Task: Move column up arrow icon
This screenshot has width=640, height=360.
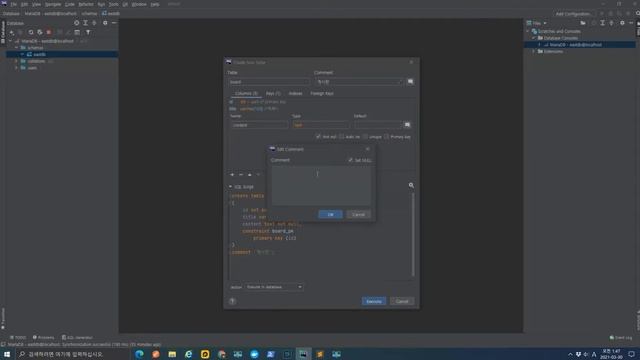Action: 249,175
